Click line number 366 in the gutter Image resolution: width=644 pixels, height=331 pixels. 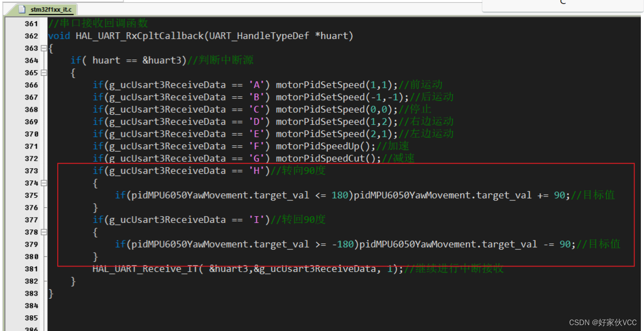point(31,85)
